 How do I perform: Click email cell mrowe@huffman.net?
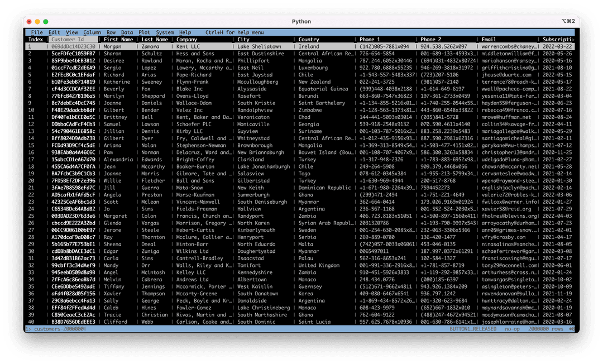click(x=506, y=117)
